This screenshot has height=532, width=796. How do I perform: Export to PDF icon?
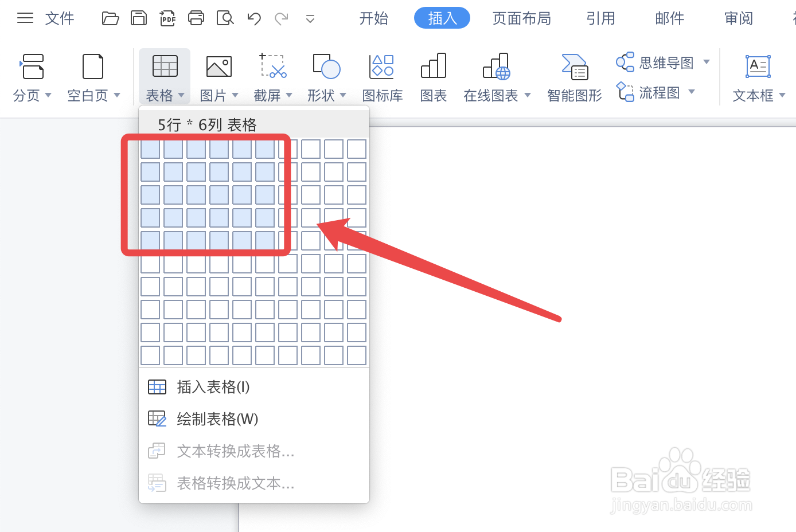point(167,18)
